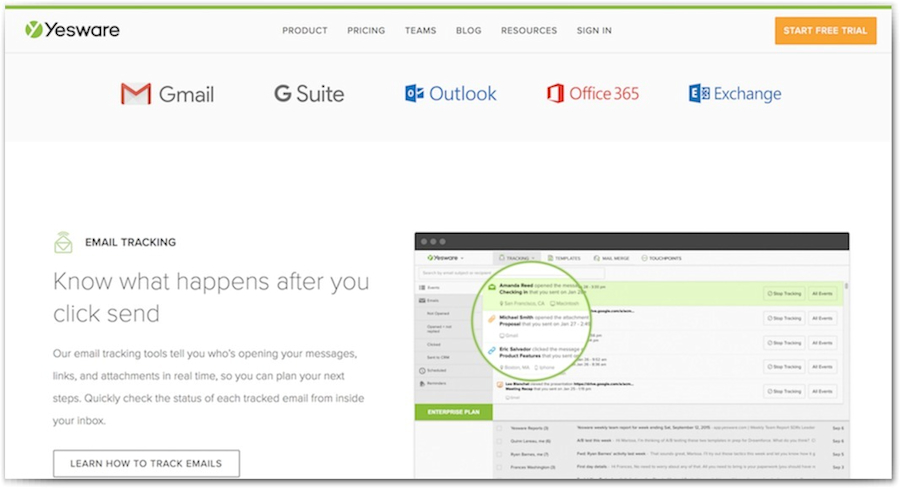The width and height of the screenshot is (900, 488).
Task: Check the Ryan Barnes email checkbox
Action: [x=499, y=454]
